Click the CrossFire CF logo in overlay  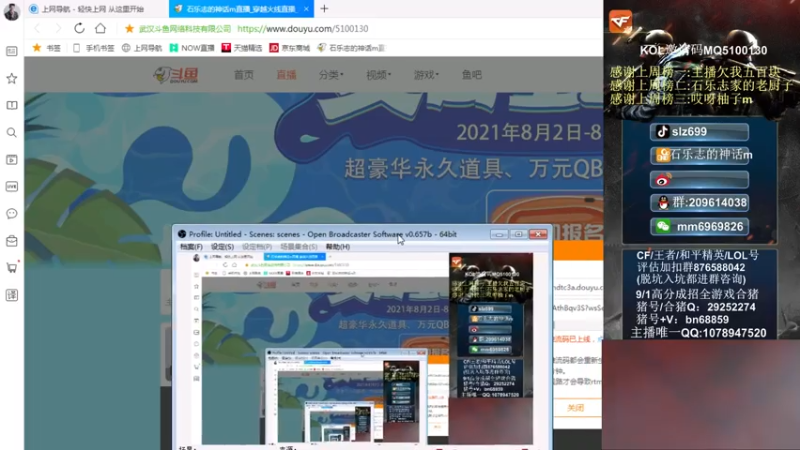coord(620,21)
